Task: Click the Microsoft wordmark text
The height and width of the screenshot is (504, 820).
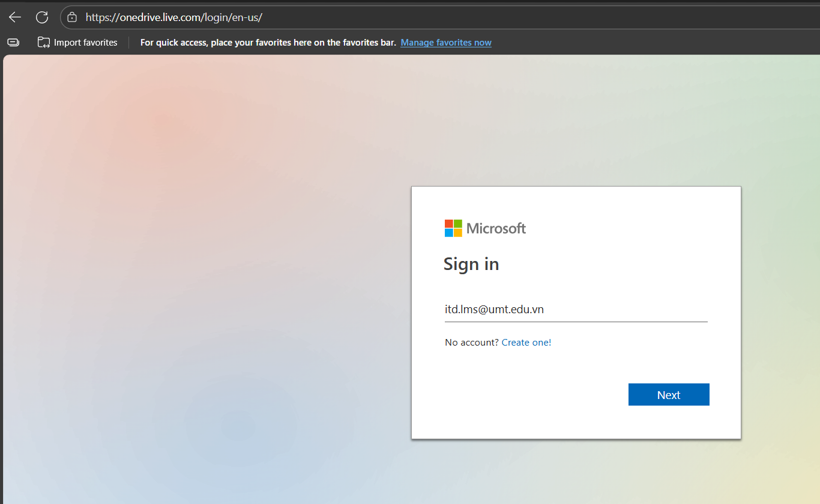Action: pos(496,228)
